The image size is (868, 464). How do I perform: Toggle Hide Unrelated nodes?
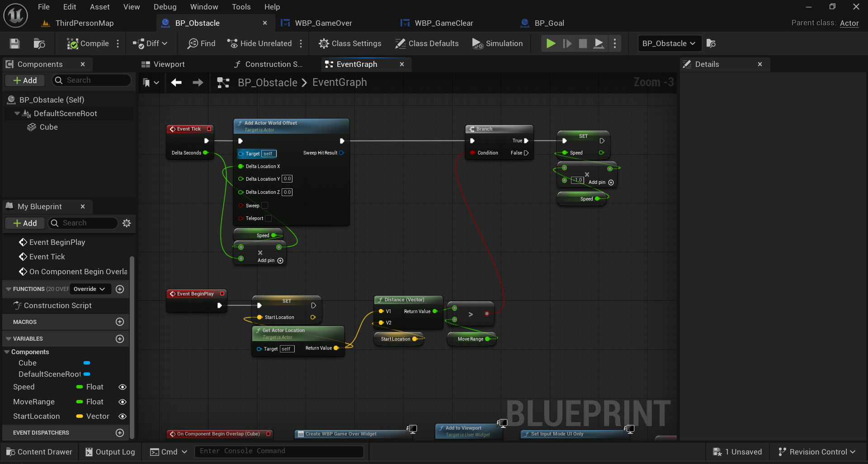(x=259, y=43)
